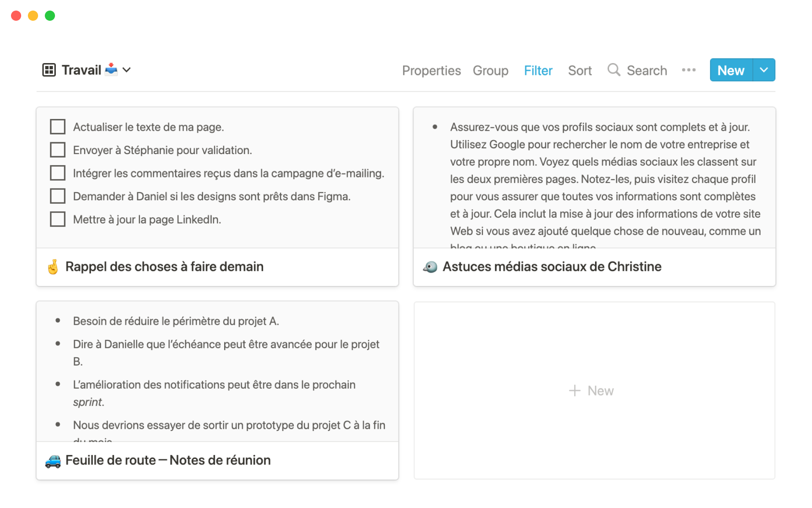The height and width of the screenshot is (508, 812).
Task: Expand the Travail view switcher chevron
Action: click(126, 70)
